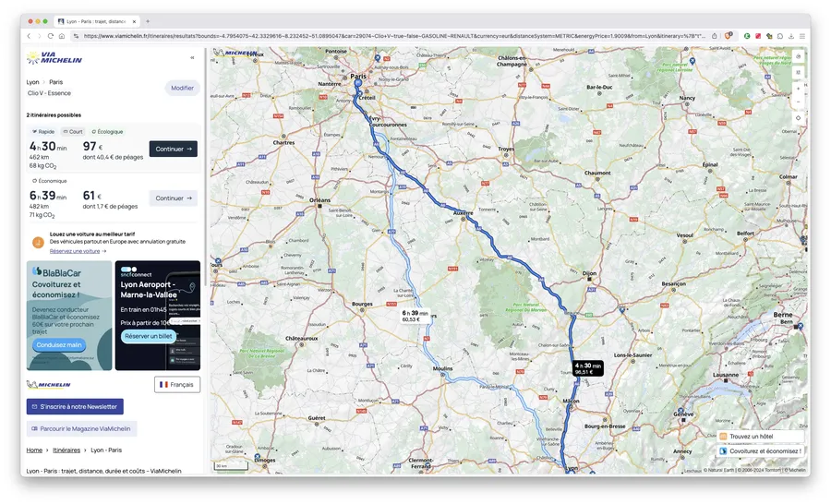Click the Modifier button
The height and width of the screenshot is (504, 831).
coord(182,88)
